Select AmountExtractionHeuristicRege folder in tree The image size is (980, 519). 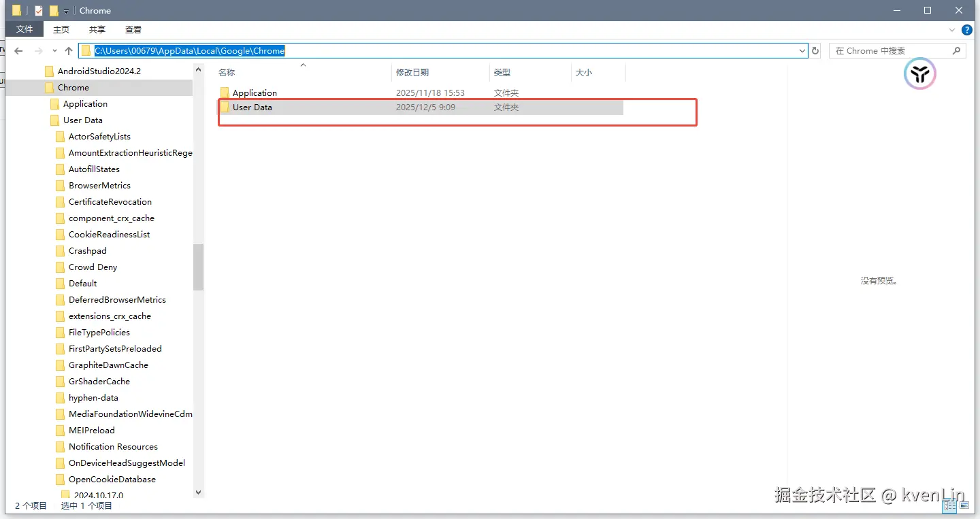click(130, 152)
